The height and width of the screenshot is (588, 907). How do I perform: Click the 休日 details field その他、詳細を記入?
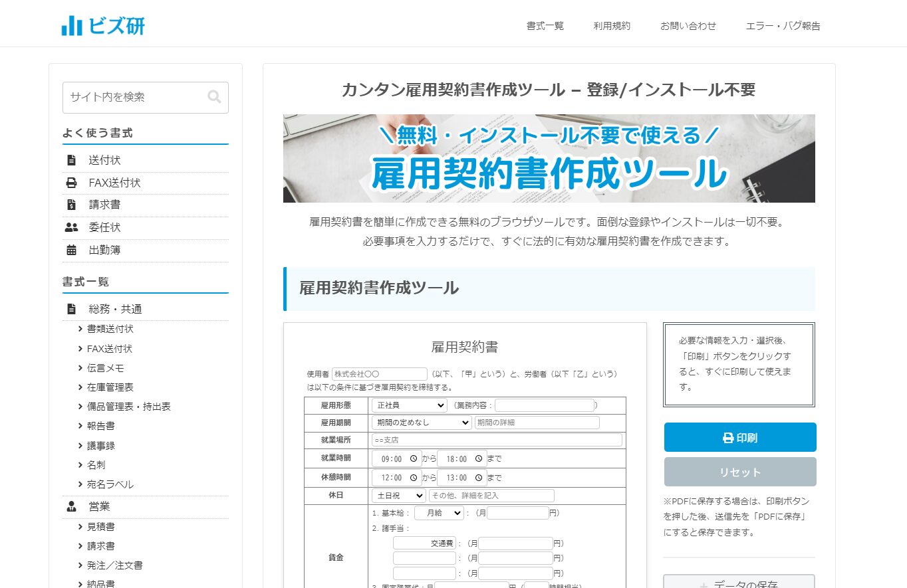pyautogui.click(x=491, y=496)
